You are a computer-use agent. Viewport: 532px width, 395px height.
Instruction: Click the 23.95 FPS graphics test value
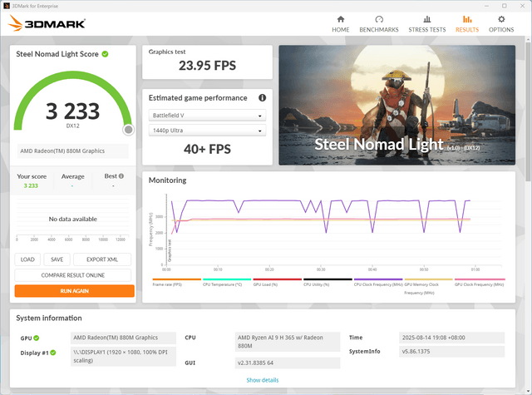(x=207, y=66)
